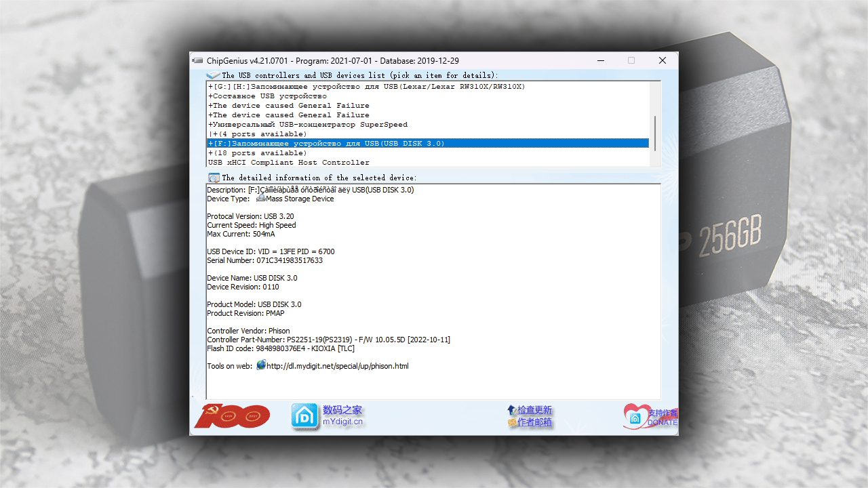Click 'The detailed information of the selected device' header
Screen dimensions: 868x488
point(319,178)
